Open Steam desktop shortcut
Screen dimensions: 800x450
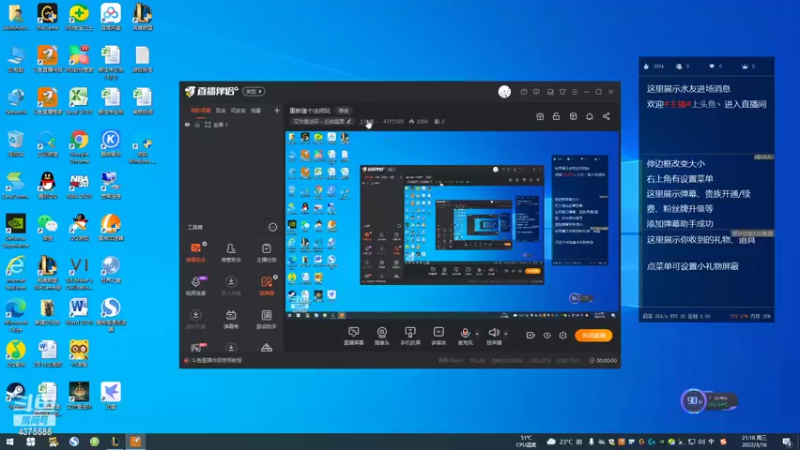[x=15, y=396]
